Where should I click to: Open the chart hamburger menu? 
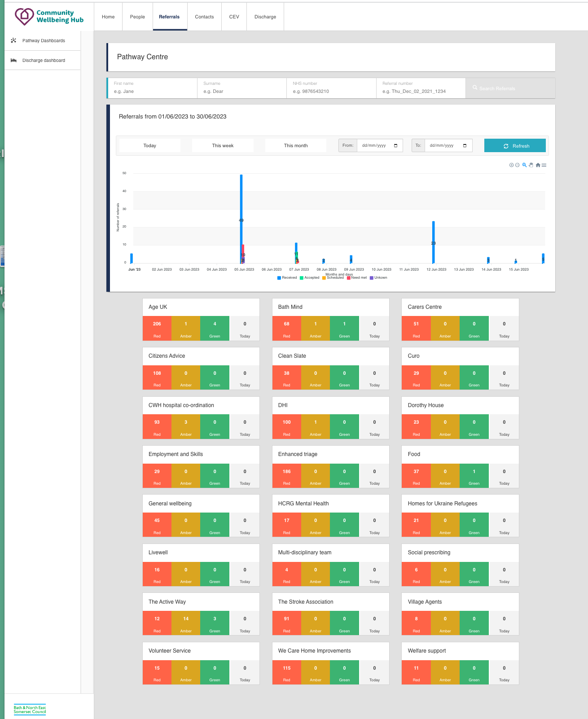(544, 165)
